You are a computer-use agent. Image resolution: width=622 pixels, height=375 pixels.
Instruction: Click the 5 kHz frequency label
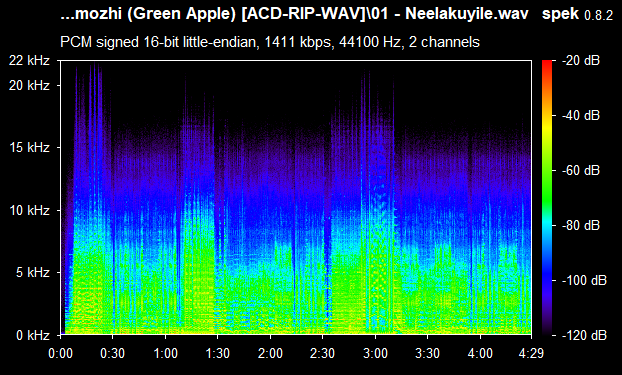click(x=33, y=273)
